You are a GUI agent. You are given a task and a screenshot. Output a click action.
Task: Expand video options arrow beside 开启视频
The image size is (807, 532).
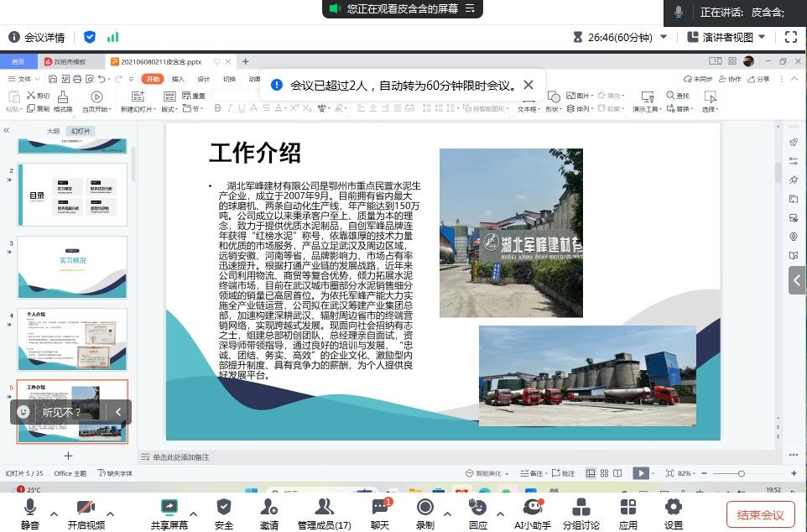[110, 514]
